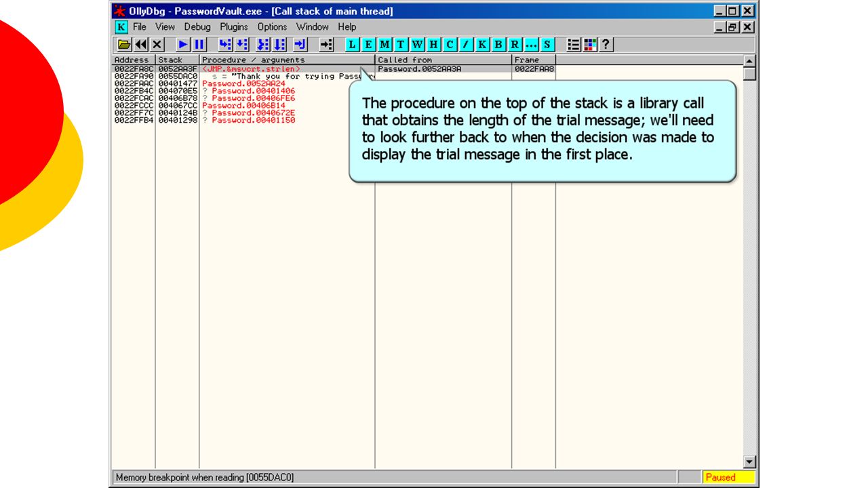Open the Window menu

[x=313, y=27]
